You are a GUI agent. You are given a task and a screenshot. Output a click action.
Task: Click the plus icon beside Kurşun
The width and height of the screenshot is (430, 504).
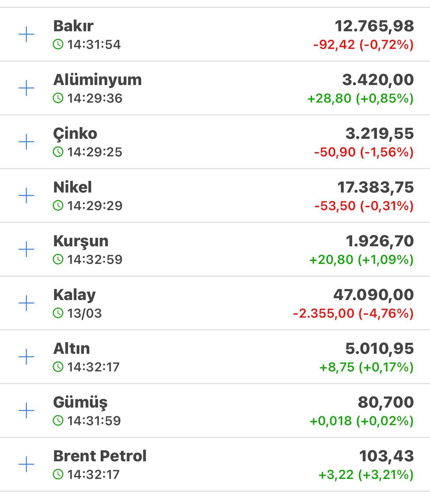[26, 250]
